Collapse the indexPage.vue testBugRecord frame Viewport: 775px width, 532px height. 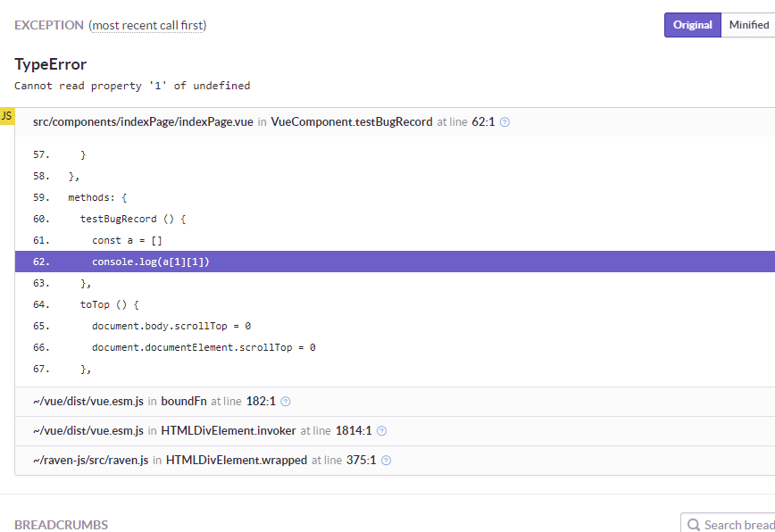[395, 122]
